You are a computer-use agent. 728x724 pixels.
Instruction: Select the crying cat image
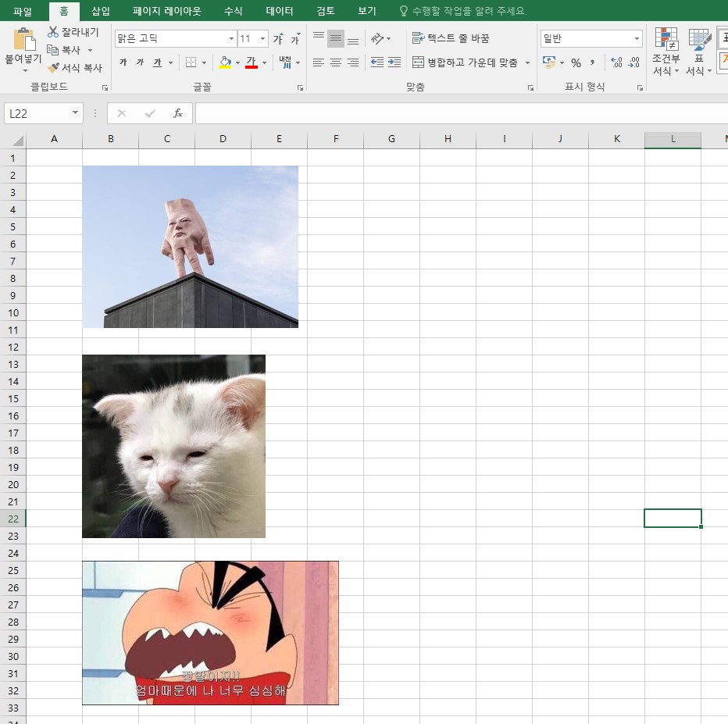coord(173,446)
